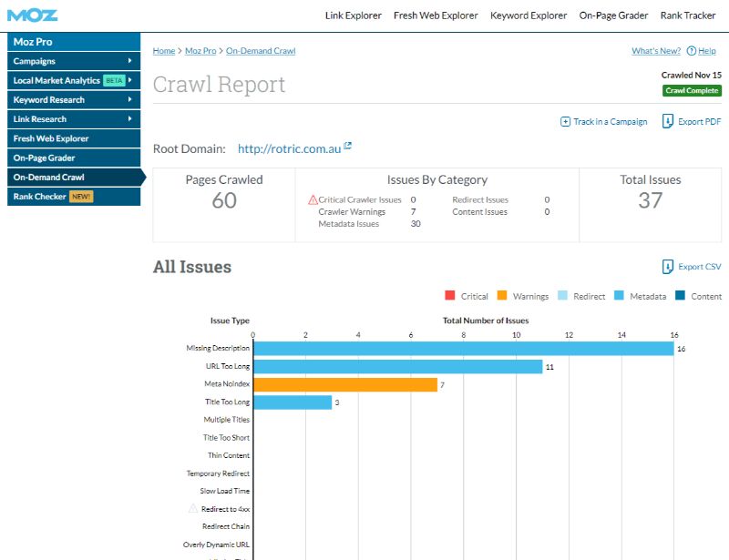Click the Pages Crawled value 60
This screenshot has height=560, width=729.
(x=224, y=200)
